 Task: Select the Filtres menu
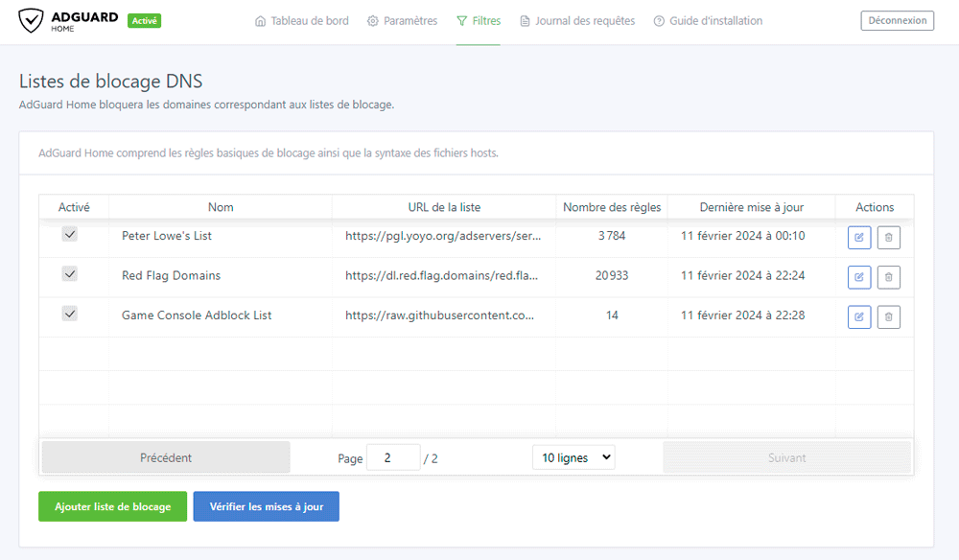479,21
